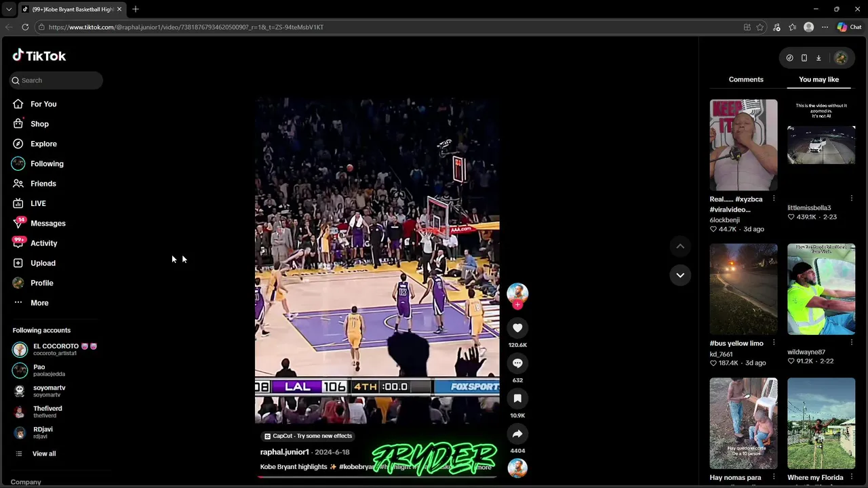Viewport: 868px width, 488px height.
Task: Save video with bookmark icon
Action: (x=517, y=399)
